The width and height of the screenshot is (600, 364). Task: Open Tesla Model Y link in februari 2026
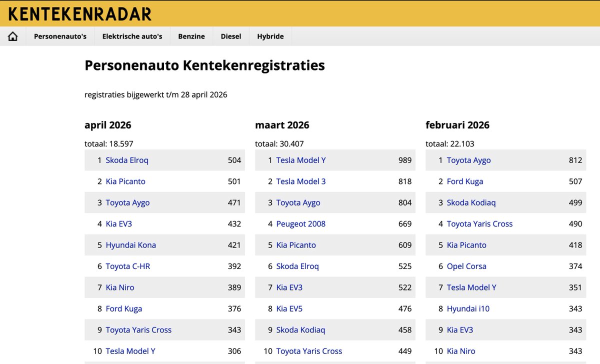[471, 287]
